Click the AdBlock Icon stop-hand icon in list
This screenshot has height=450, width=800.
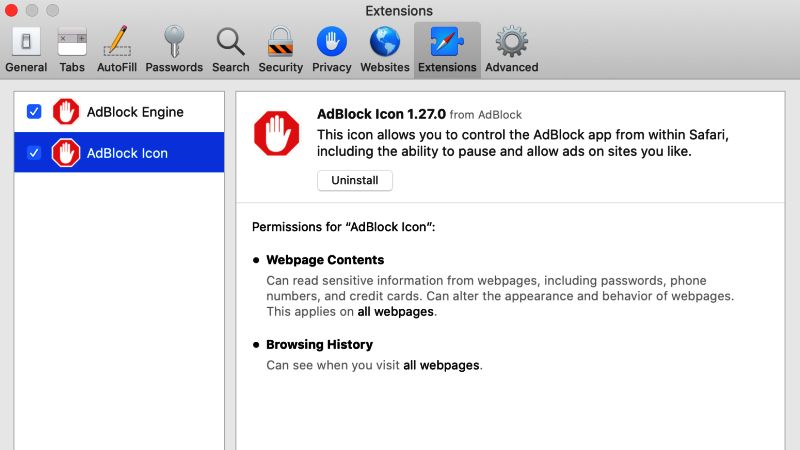(66, 153)
